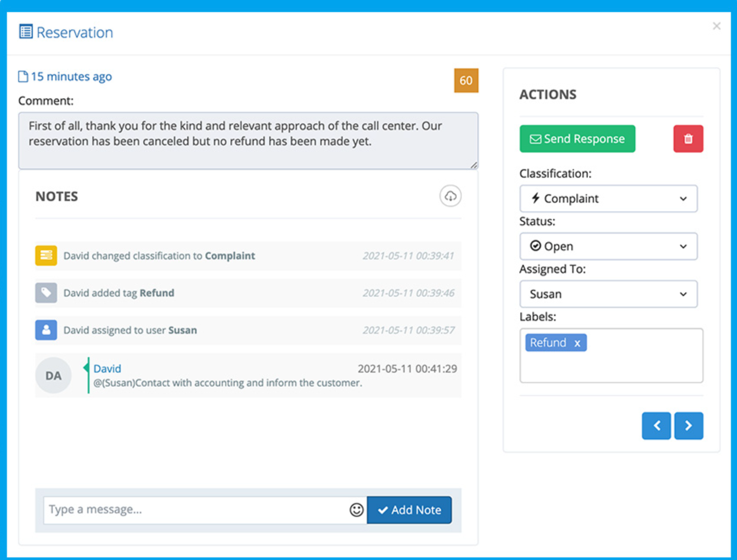Click David's 'DA' avatar
The height and width of the screenshot is (560, 737).
[x=53, y=375]
